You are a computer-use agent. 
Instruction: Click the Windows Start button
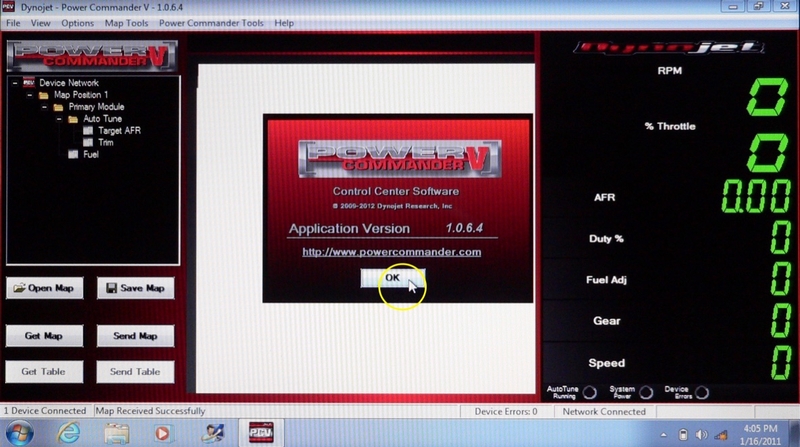click(20, 432)
